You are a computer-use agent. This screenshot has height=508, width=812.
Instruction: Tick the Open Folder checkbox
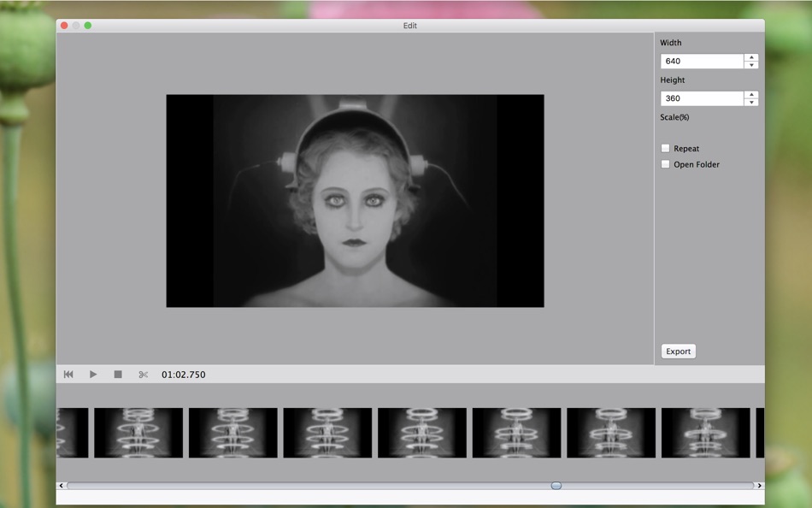[x=666, y=164]
